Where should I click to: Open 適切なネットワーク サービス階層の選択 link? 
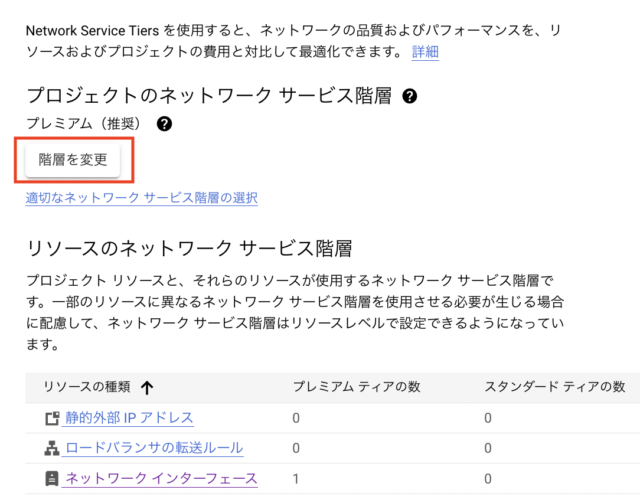click(x=141, y=198)
